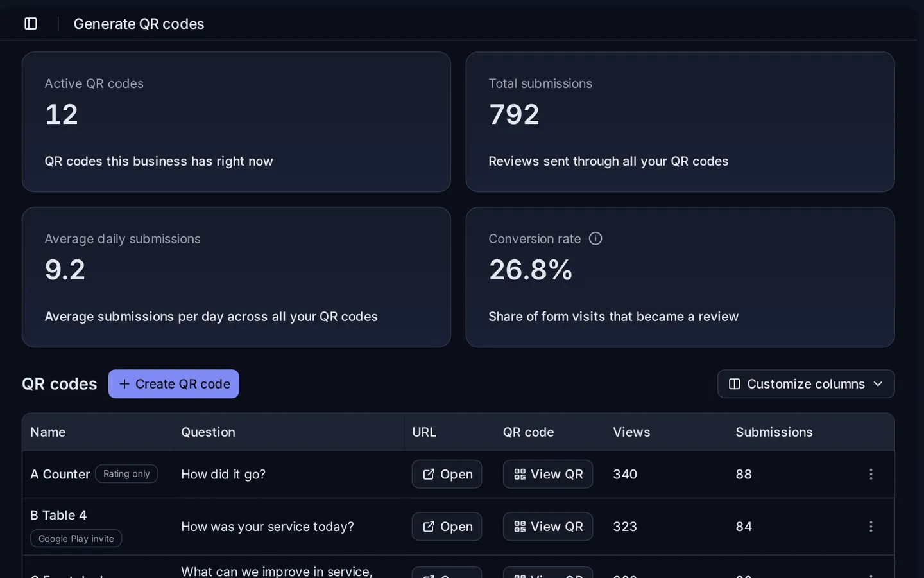Viewport: 924px width, 578px height.
Task: Click the QR code column header
Action: tap(529, 432)
